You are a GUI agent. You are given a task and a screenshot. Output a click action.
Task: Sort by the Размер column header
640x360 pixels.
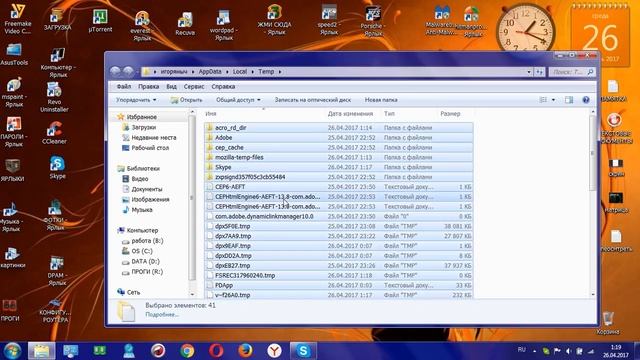pos(450,114)
